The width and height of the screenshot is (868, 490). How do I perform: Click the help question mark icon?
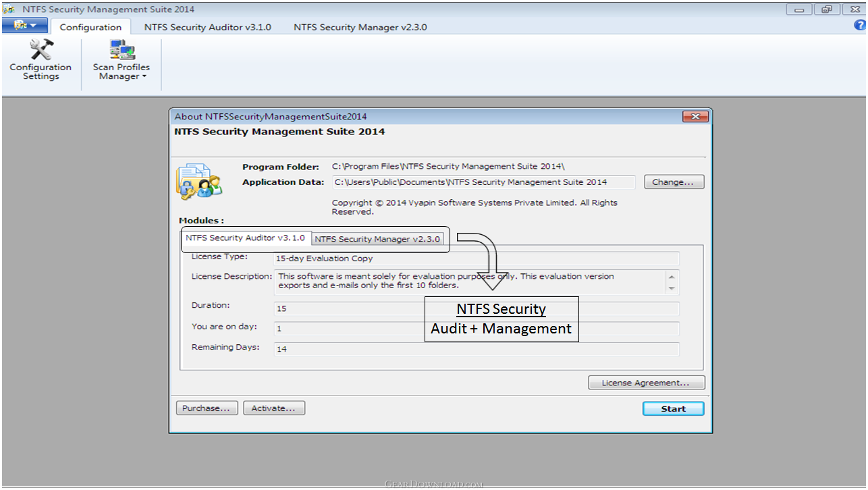pyautogui.click(x=859, y=26)
